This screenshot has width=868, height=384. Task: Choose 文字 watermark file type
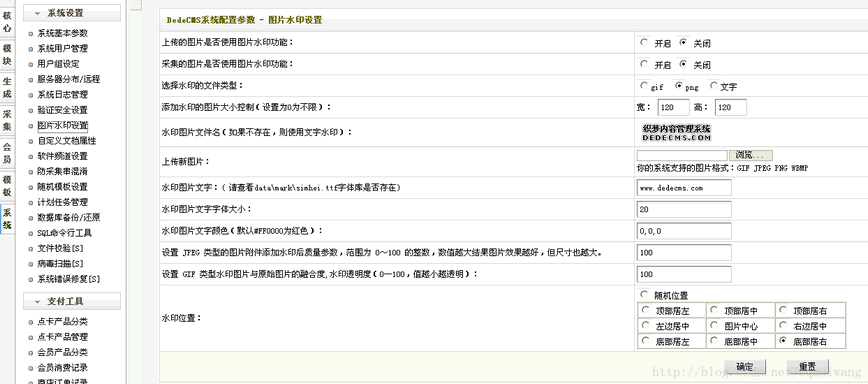click(713, 86)
